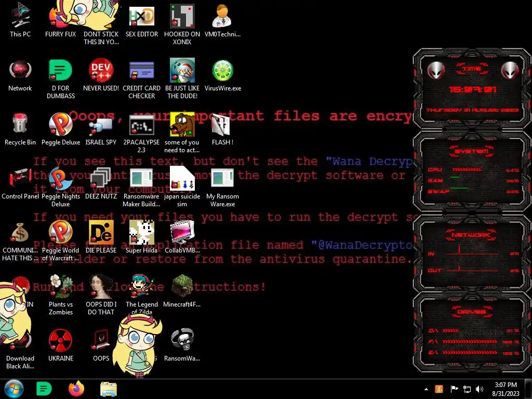Open the Super Hilda shortcut
The image size is (532, 399).
point(141,237)
